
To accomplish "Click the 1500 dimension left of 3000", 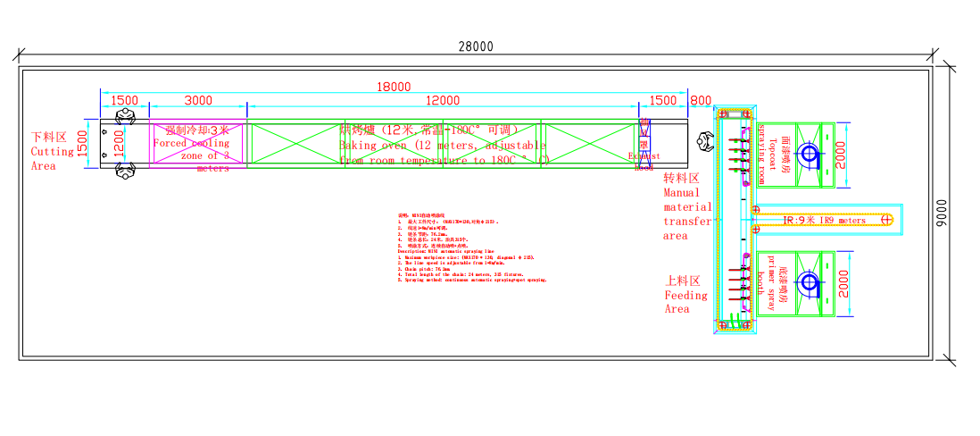I will tap(124, 101).
